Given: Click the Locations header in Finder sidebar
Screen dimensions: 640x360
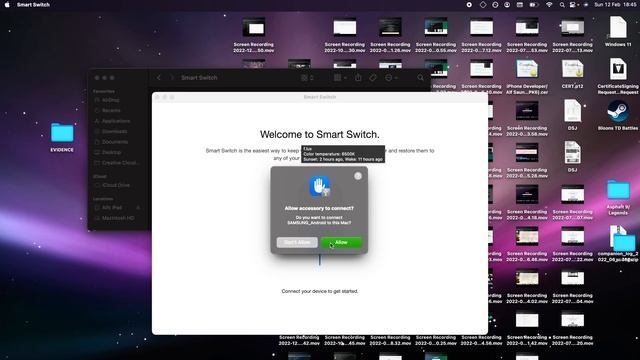Looking at the screenshot, I should pos(103,199).
